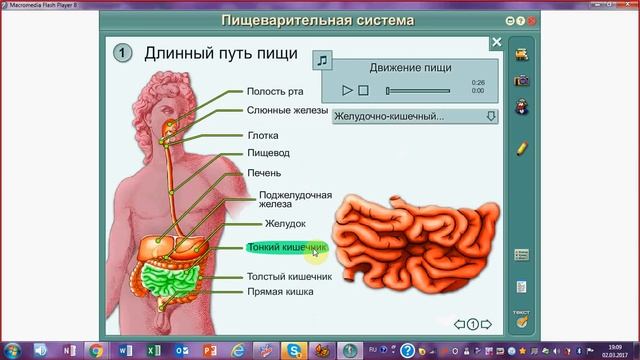
Task: Select the Пищевод label
Action: tap(269, 153)
